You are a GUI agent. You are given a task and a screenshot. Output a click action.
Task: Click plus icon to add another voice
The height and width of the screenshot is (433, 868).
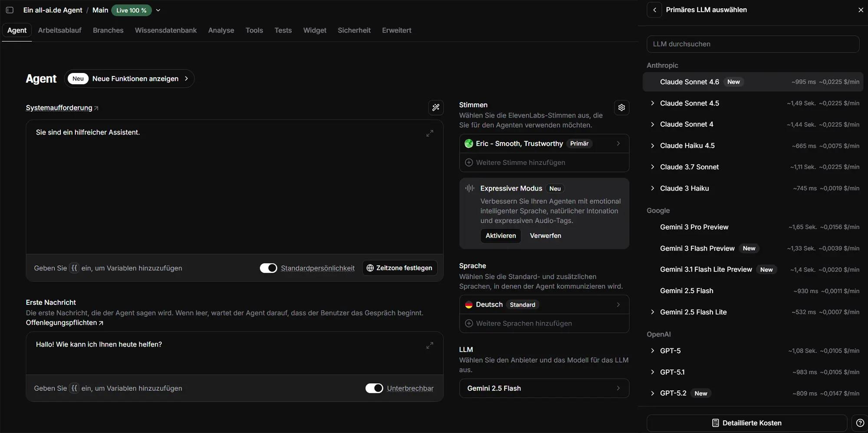(x=469, y=162)
